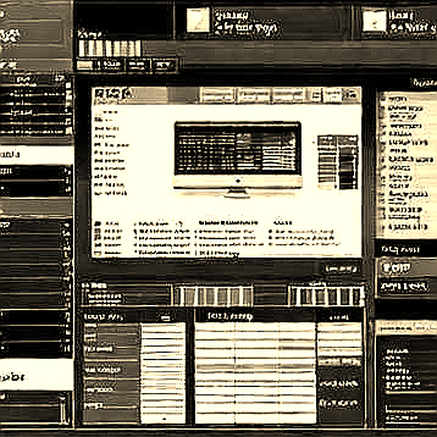Viewport: 437px width, 437px height.
Task: Open the small dropdown in the lower-left table header
Action: [x=166, y=317]
